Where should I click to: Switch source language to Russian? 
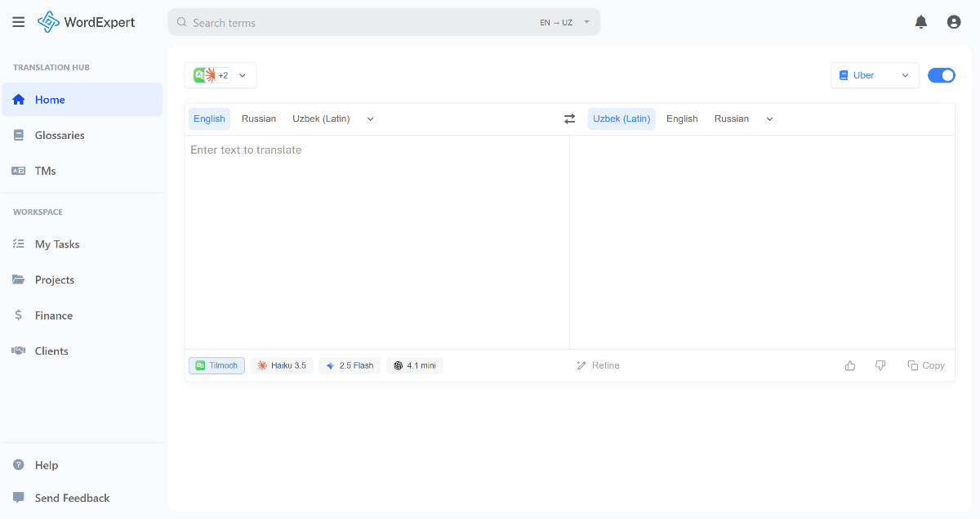[x=259, y=119]
